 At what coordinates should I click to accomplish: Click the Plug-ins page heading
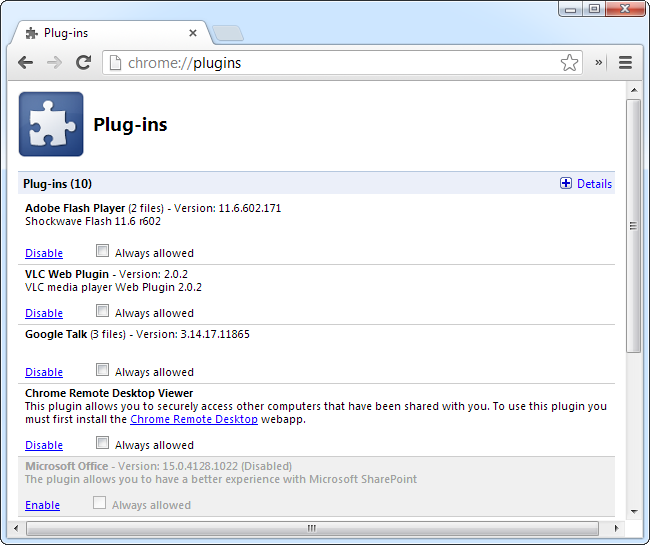tap(130, 124)
